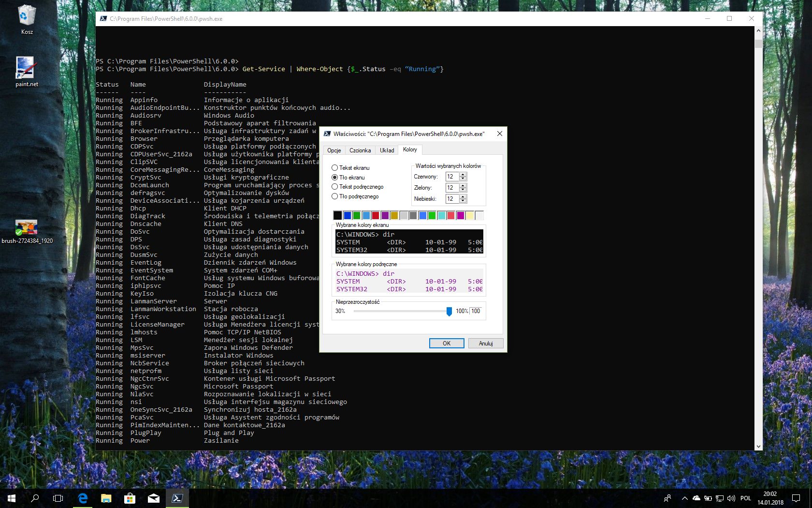Switch to the Układ tab

pos(387,150)
